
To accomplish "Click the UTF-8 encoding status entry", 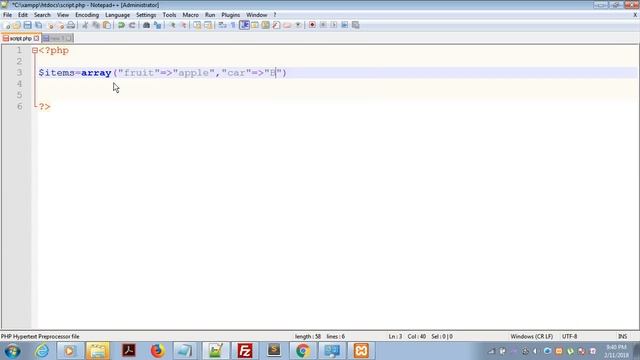I will point(569,336).
